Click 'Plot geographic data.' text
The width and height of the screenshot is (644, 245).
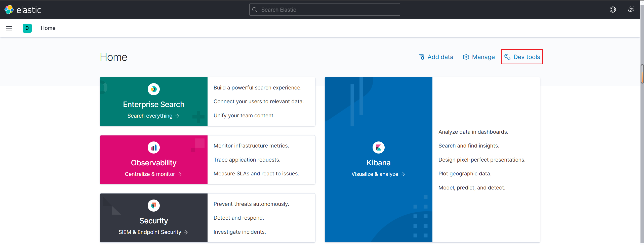pos(465,174)
